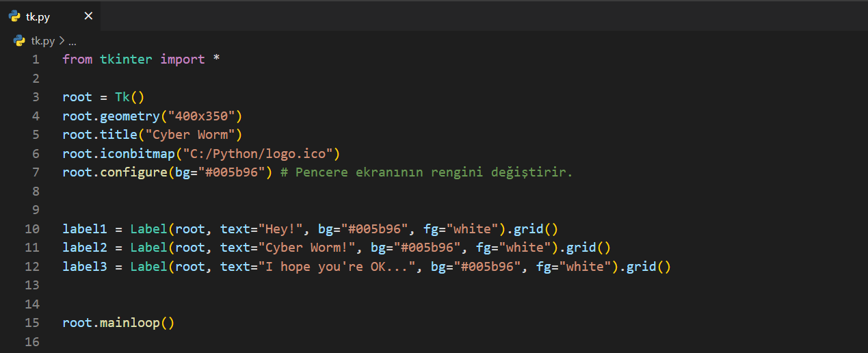Select the tk.py tab label

tap(38, 16)
